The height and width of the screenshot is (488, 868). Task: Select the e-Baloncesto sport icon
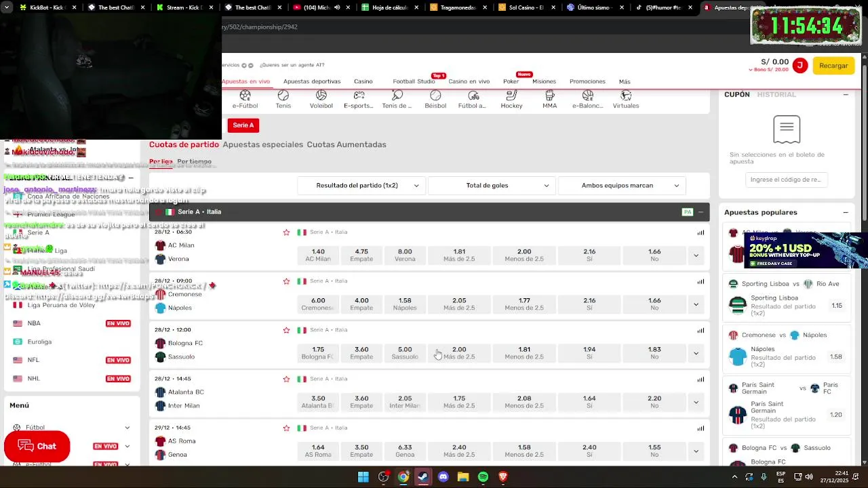[x=588, y=100]
